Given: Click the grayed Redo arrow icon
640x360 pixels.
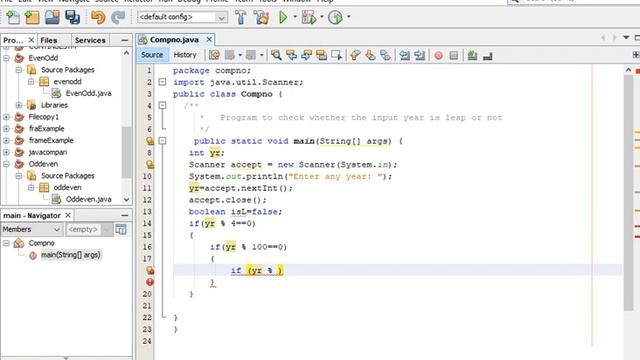Looking at the screenshot, I should (118, 17).
